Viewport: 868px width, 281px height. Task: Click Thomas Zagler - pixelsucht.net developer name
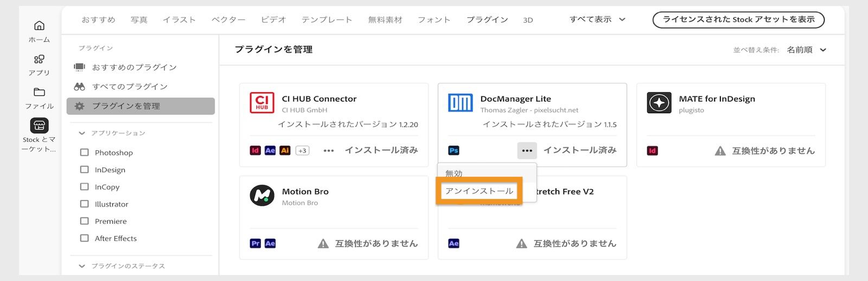coord(529,110)
